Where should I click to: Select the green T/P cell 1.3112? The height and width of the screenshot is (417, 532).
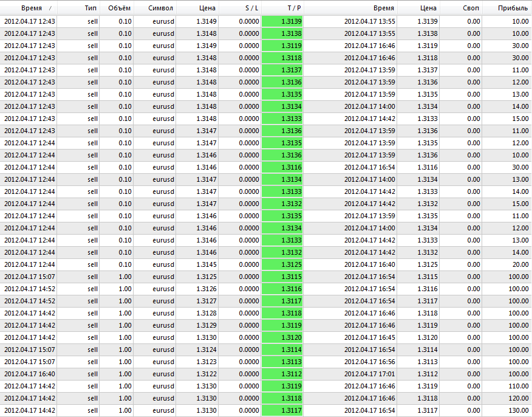(x=282, y=374)
